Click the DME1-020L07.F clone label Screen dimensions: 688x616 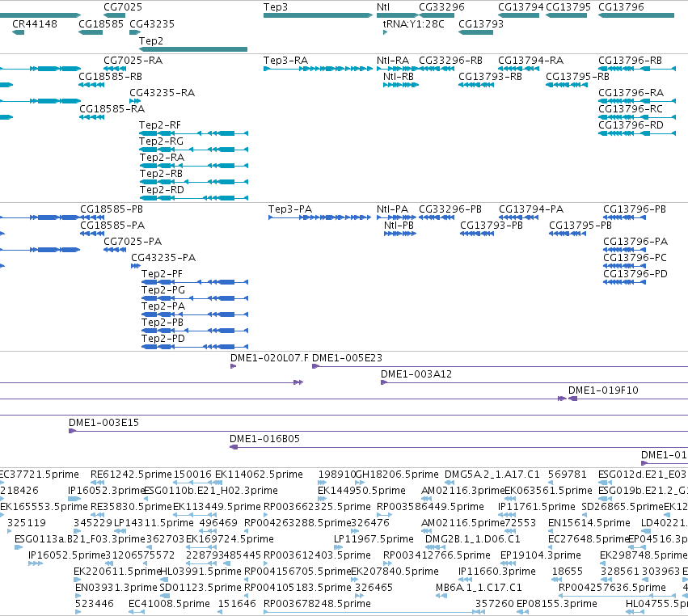269,357
